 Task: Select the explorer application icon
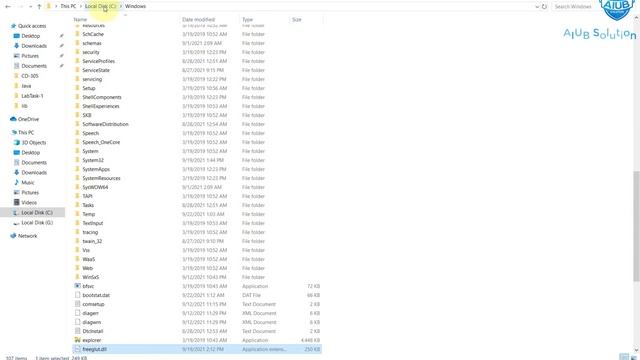coord(77,340)
